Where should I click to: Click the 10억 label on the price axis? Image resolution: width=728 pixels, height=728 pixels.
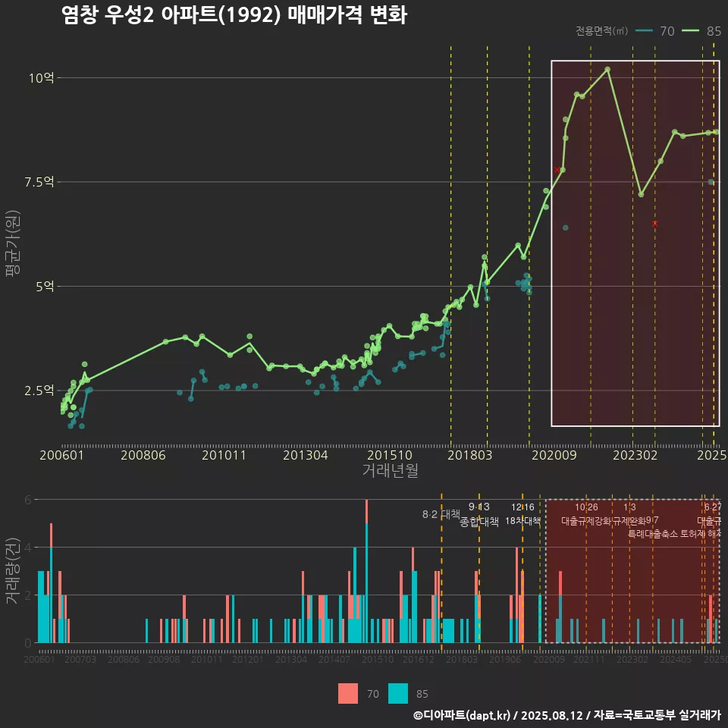(x=41, y=78)
